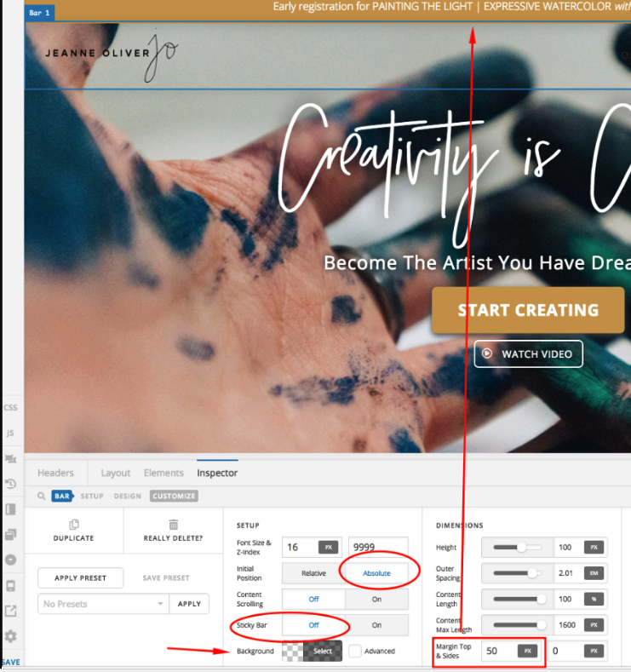Click the mobile device preview icon
The image size is (631, 672).
pyautogui.click(x=11, y=586)
